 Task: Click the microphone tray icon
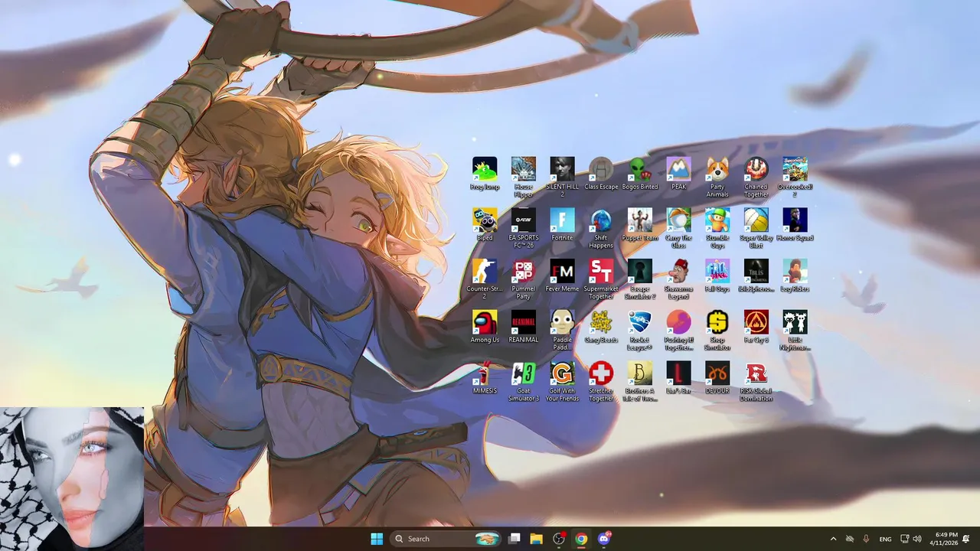tap(867, 539)
